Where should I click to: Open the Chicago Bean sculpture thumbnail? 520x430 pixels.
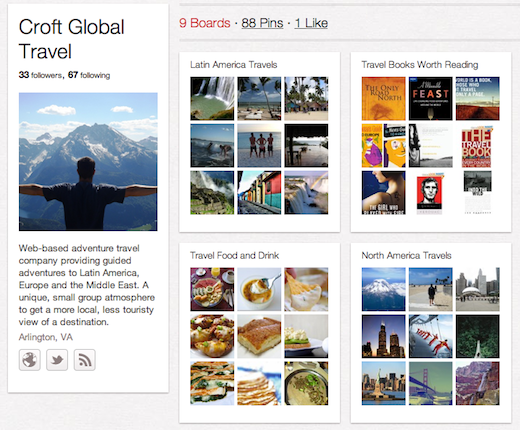pyautogui.click(x=478, y=289)
